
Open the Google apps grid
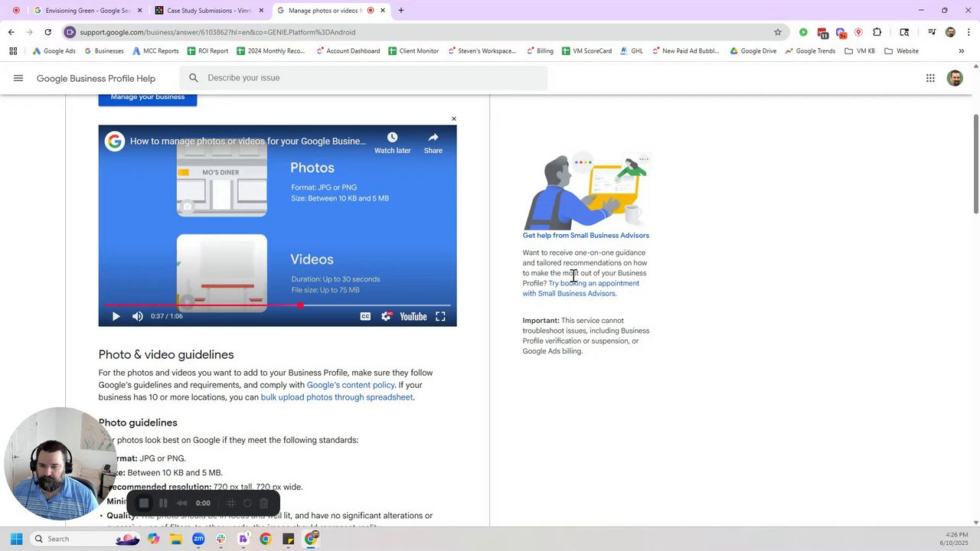coord(930,78)
